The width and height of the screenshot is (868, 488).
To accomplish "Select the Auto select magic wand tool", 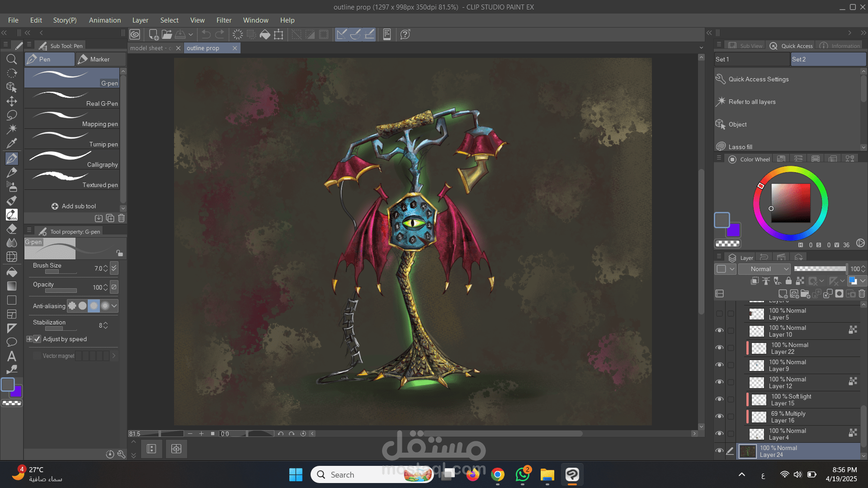I will click(x=12, y=129).
